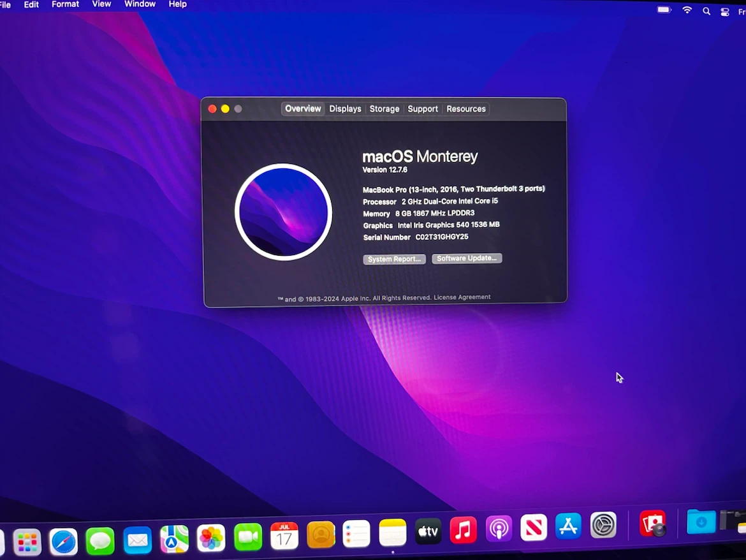Open the Wi-Fi menu bar icon
Screen dimensions: 746x560
(687, 10)
